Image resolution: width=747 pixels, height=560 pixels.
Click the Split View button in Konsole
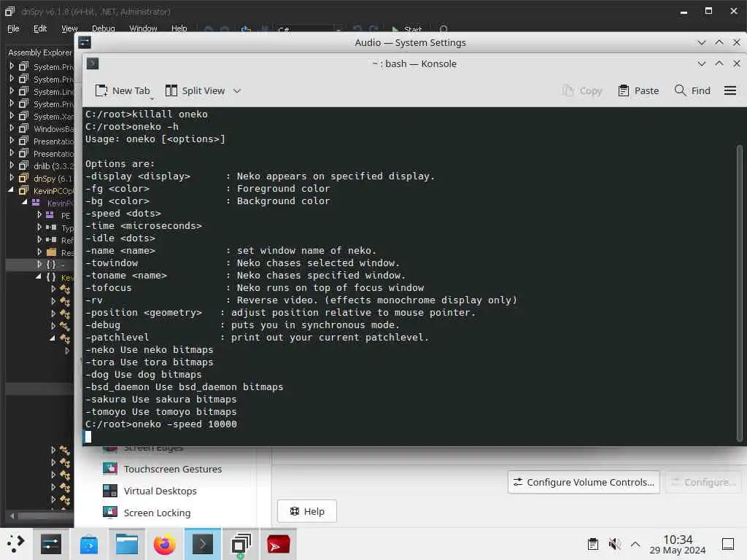(x=195, y=91)
